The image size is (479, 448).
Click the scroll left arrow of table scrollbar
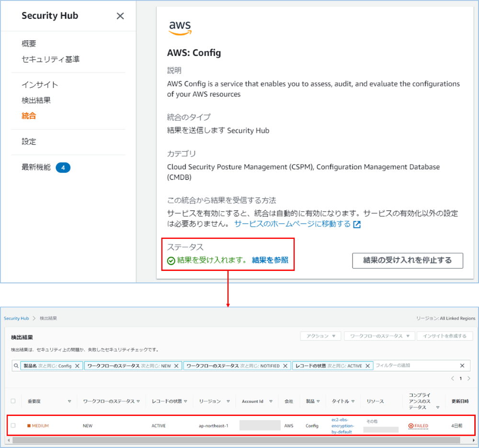click(9, 440)
